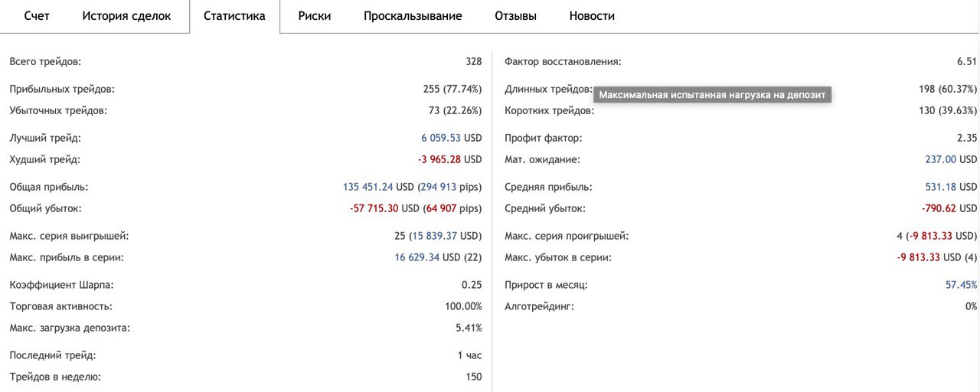This screenshot has width=980, height=392.
Task: Click the Худший трейд value -3 965.28
Action: [439, 159]
